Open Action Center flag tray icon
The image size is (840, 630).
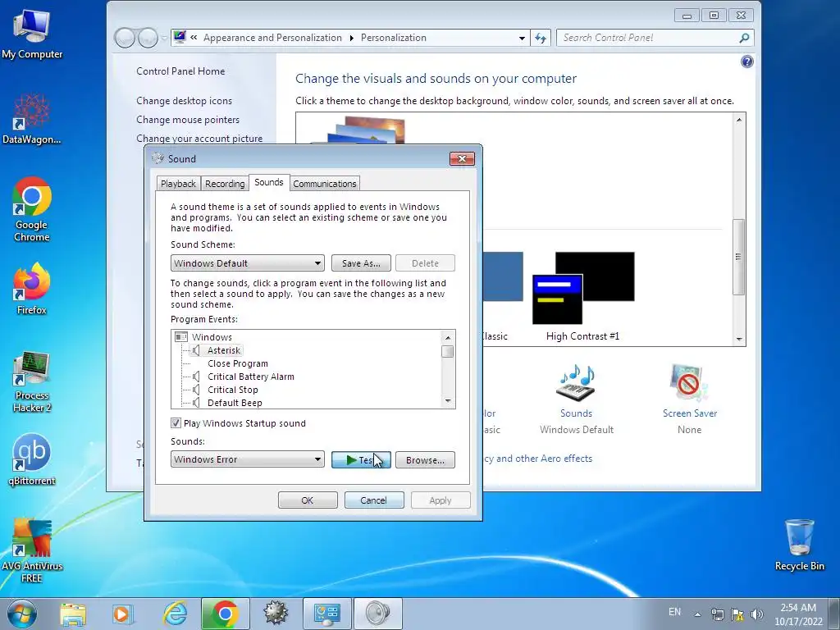(737, 614)
